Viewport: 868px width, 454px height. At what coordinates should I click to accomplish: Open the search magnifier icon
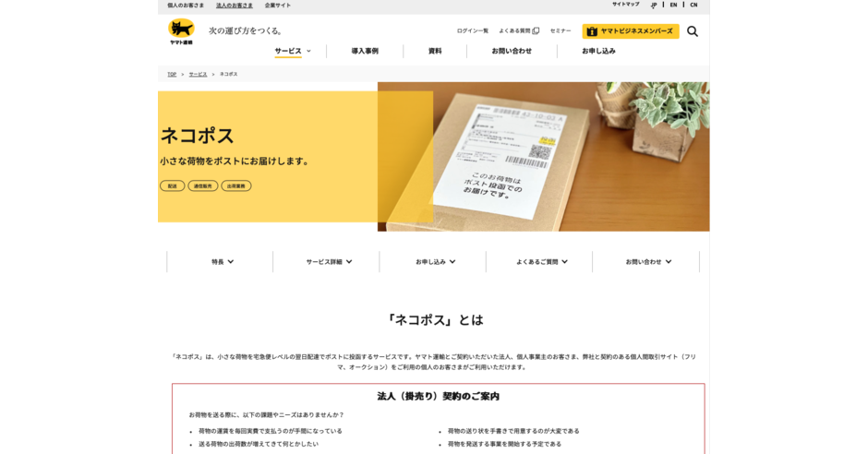coord(693,31)
